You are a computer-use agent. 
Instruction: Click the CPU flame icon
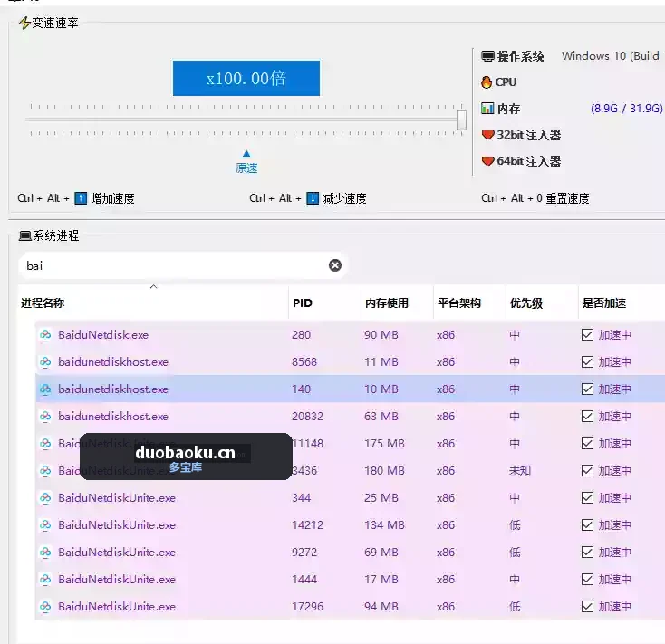[487, 82]
